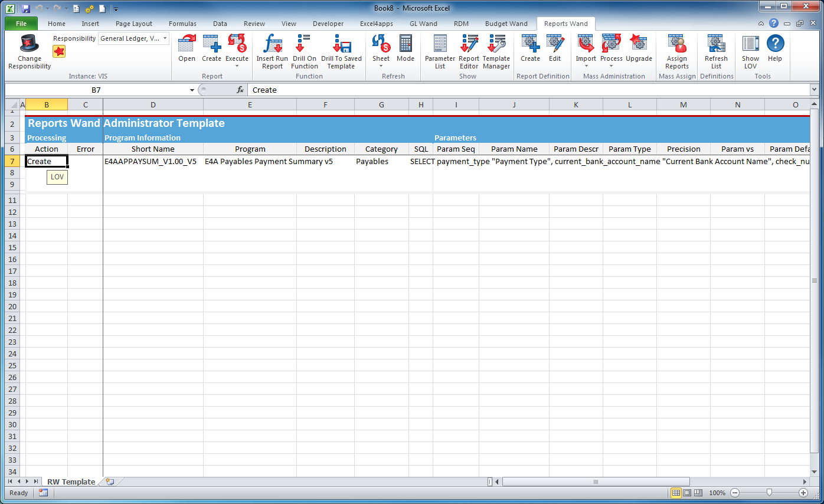
Task: Click the zoom slider handle
Action: [769, 493]
